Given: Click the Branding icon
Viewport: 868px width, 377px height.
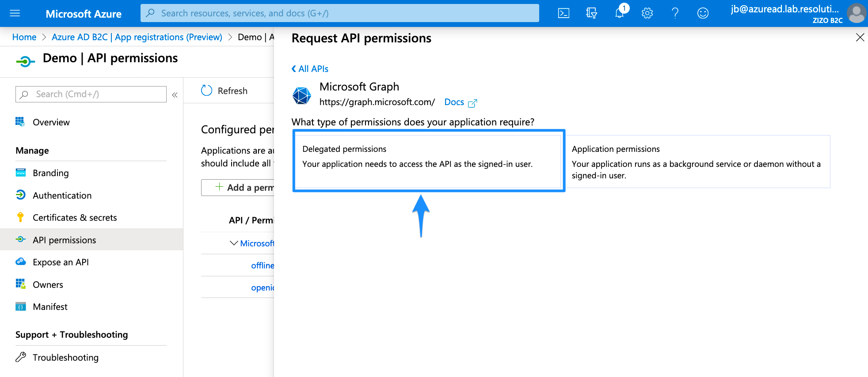Looking at the screenshot, I should coord(20,173).
